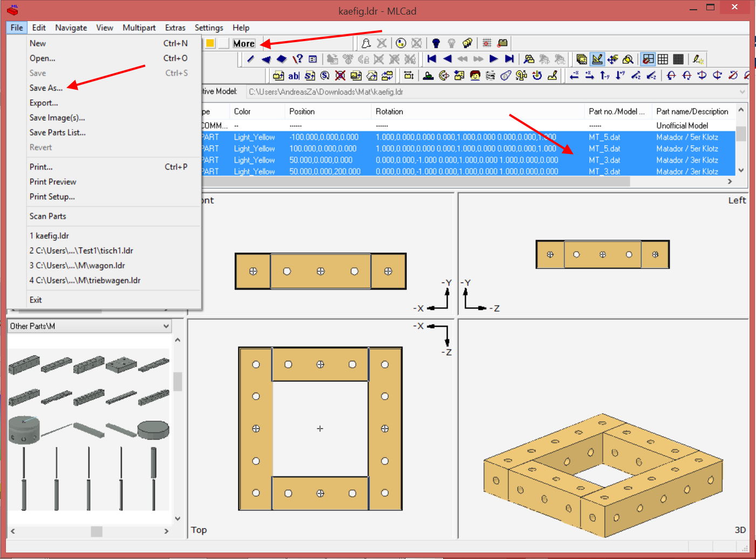
Task: Click the Edit menu
Action: click(39, 28)
